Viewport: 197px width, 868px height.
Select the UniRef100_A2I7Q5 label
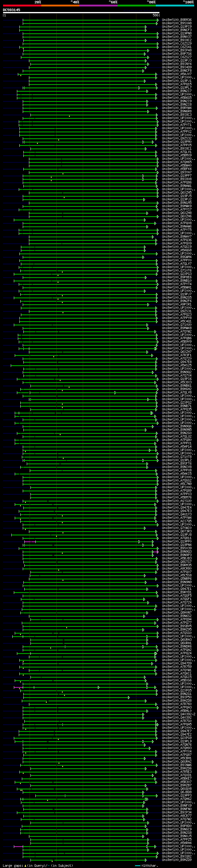(177, 521)
